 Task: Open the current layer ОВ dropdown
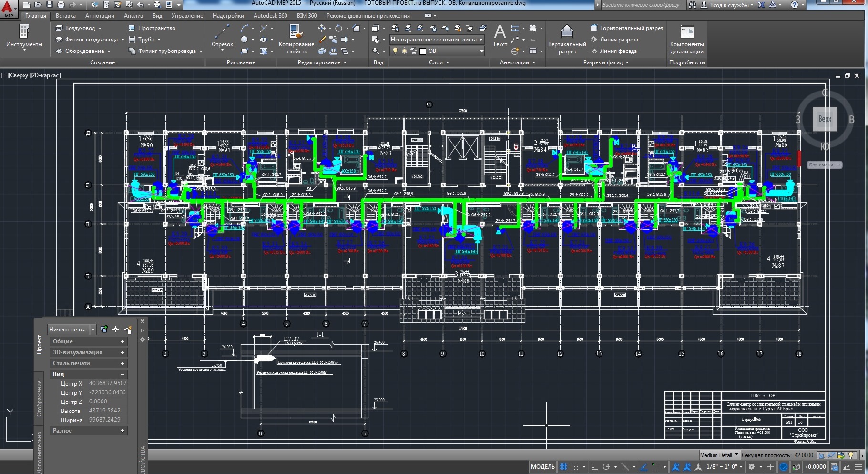click(437, 51)
